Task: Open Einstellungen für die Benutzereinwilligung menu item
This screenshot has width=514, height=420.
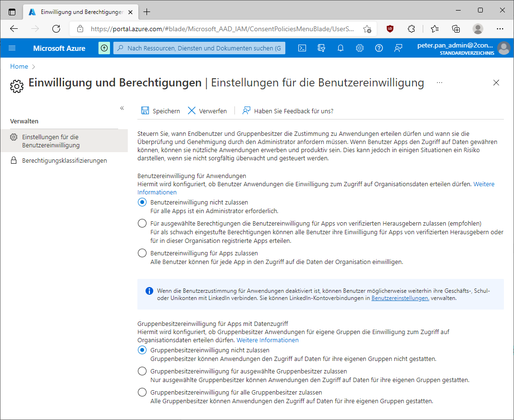Action: pos(64,141)
